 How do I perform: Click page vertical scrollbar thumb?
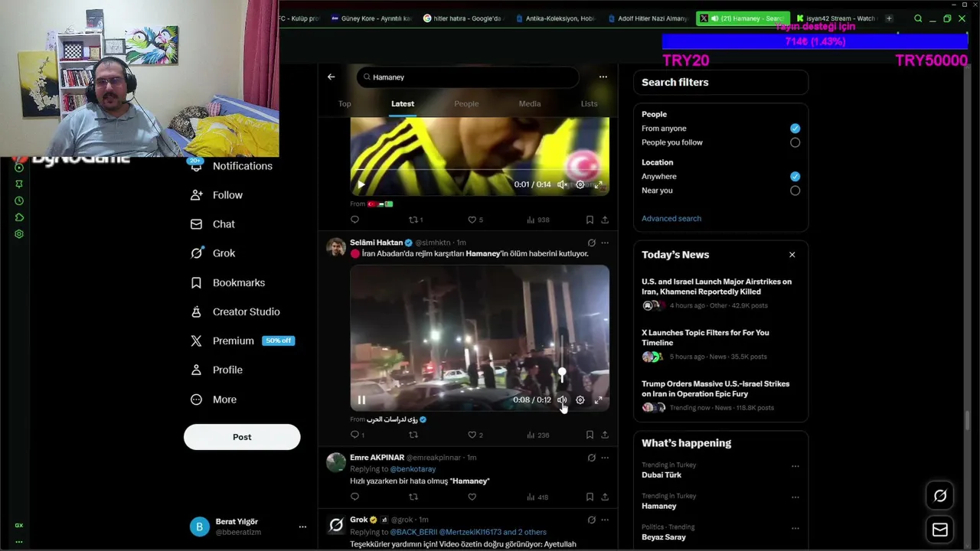[x=969, y=422]
